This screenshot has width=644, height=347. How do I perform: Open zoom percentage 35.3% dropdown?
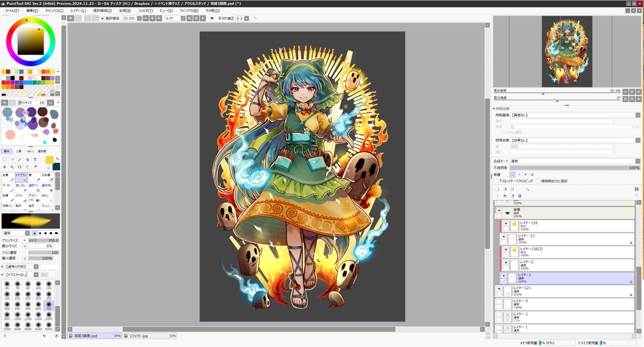click(140, 18)
